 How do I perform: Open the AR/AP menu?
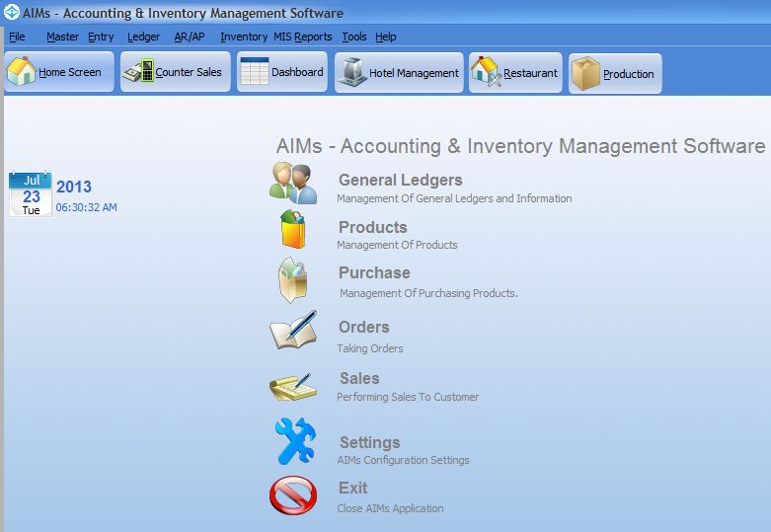tap(190, 37)
